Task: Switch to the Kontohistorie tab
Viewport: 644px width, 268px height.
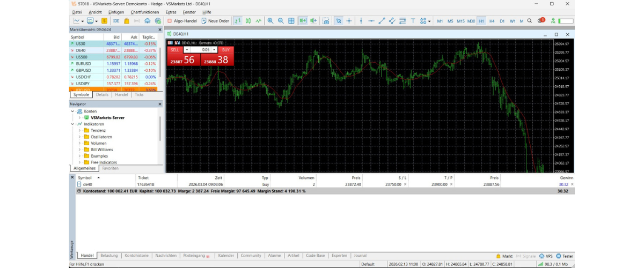Action: (136, 256)
